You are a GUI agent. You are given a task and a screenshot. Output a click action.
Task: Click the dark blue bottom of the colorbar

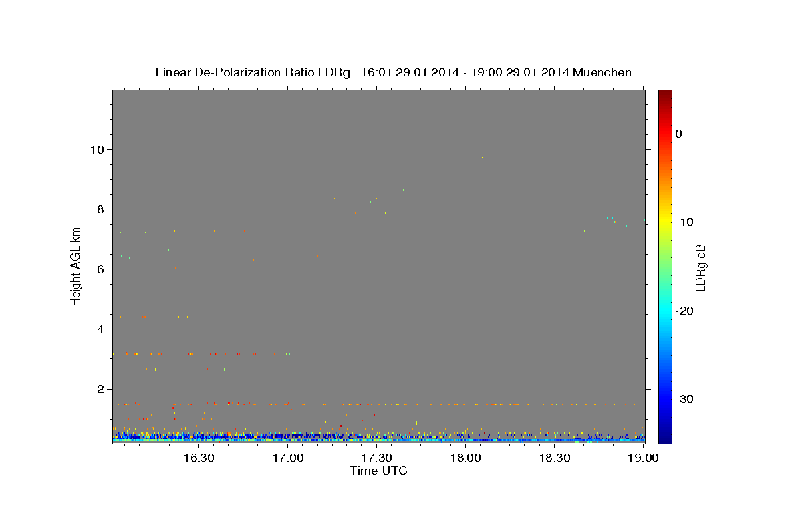pyautogui.click(x=665, y=436)
